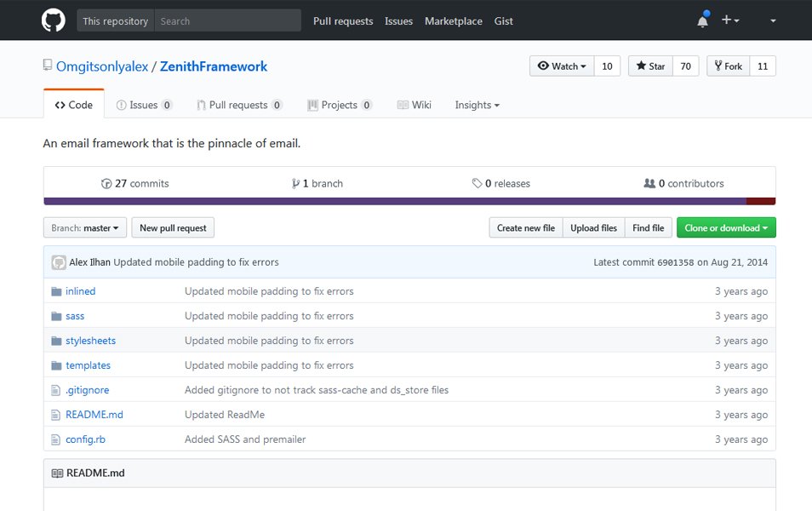Open README.md in the file list

94,415
